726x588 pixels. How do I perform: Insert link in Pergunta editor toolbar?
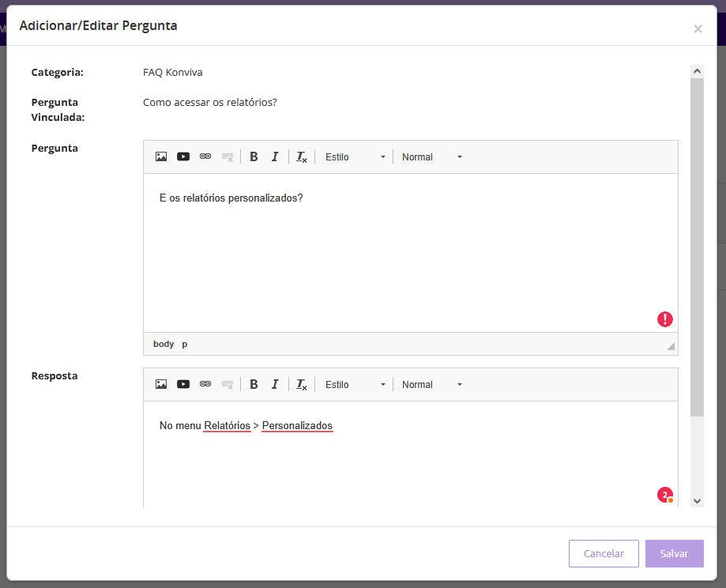pyautogui.click(x=205, y=156)
